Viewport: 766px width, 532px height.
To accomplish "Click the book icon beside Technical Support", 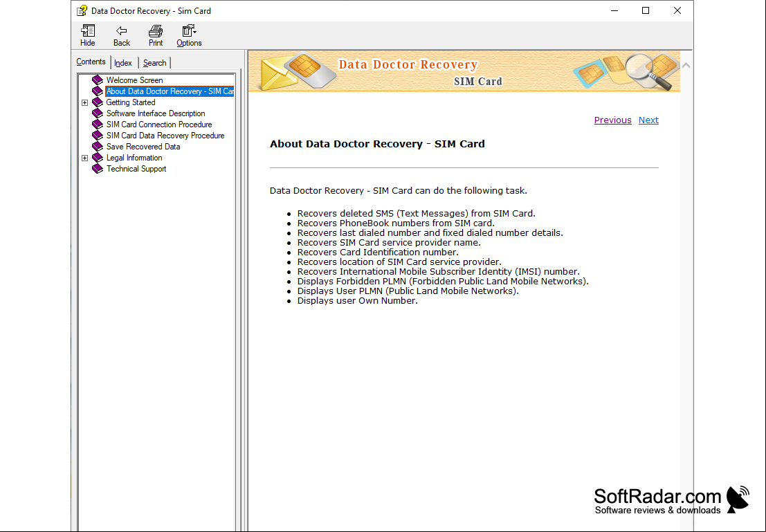I will coord(98,169).
